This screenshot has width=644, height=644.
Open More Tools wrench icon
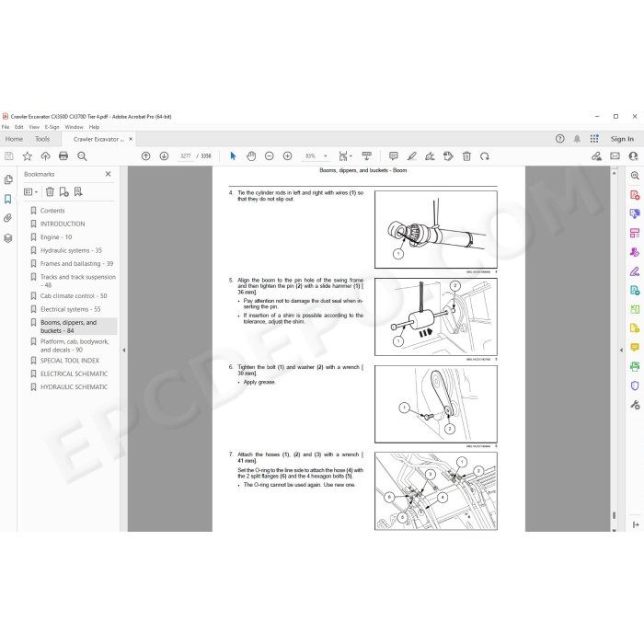(x=635, y=405)
